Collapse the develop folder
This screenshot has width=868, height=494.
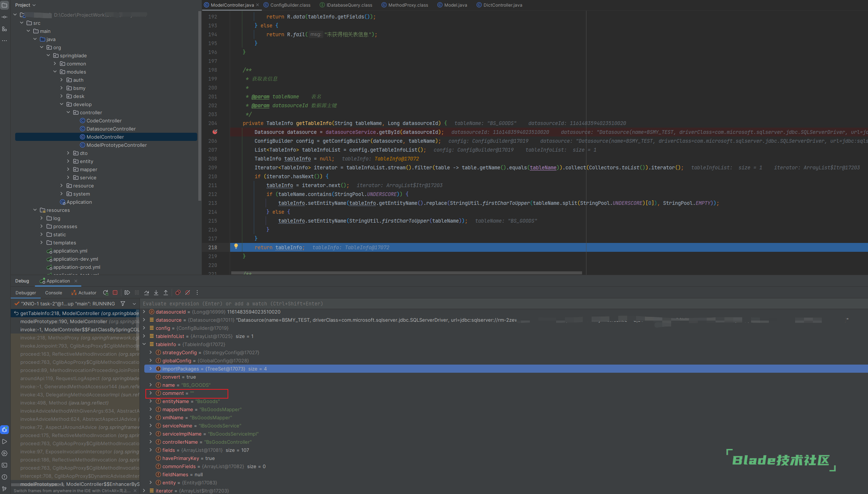pos(62,104)
